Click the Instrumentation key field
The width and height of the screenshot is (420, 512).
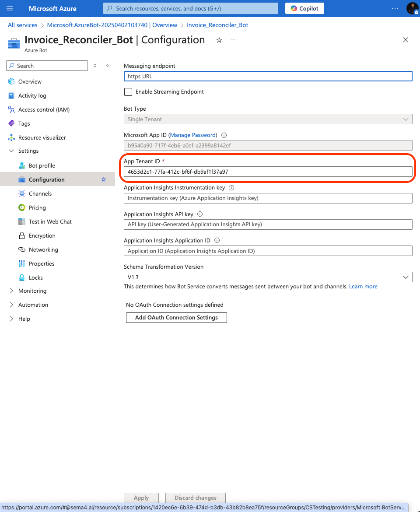(x=268, y=198)
